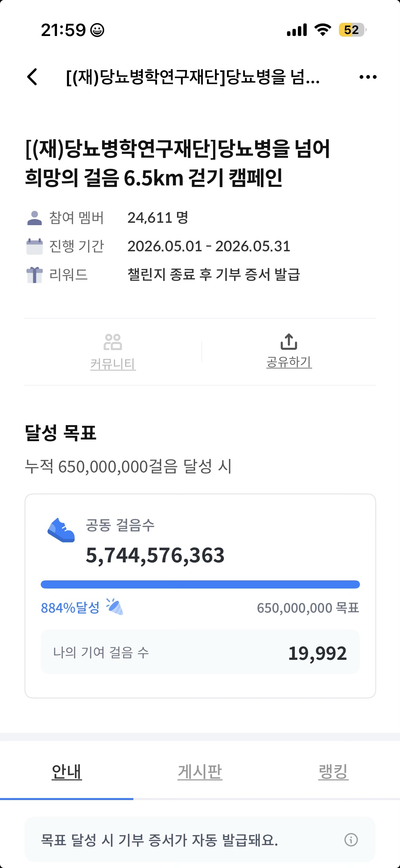
Task: Tap the 나의 기여 걸음 수 row
Action: 200,652
